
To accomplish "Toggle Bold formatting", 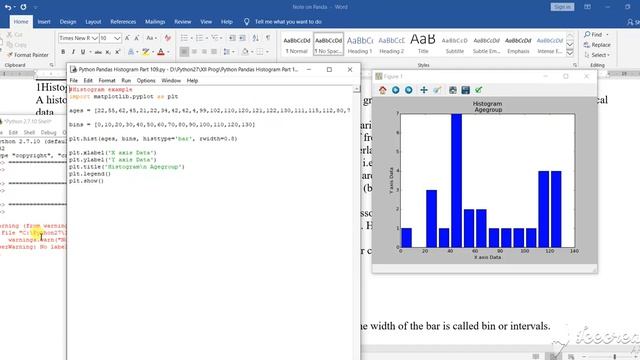I will 63,52.
